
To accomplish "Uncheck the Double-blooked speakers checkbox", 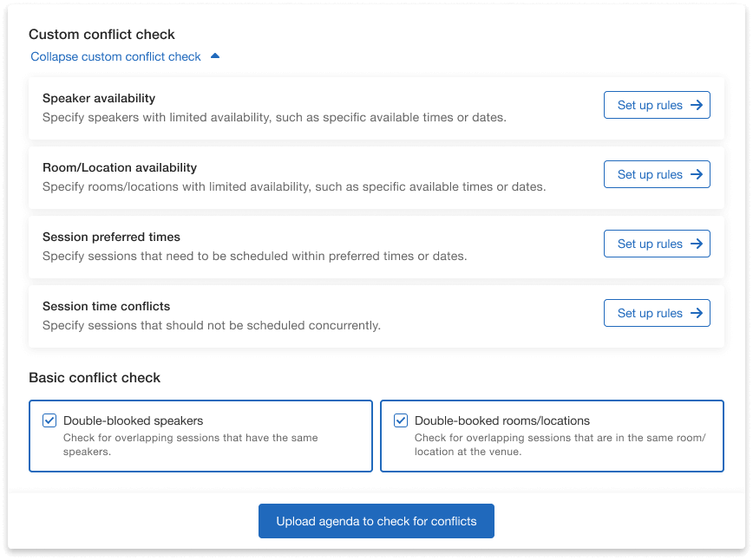I will (x=49, y=420).
